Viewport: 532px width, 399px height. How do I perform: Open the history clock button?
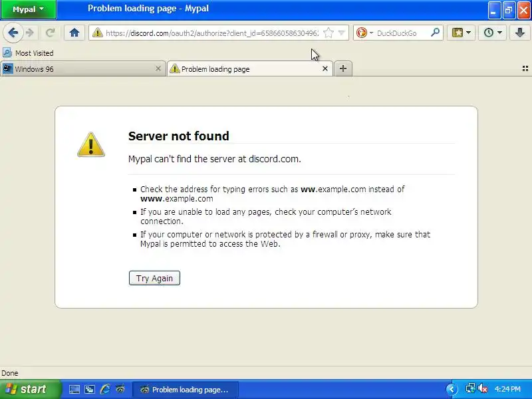pyautogui.click(x=489, y=33)
